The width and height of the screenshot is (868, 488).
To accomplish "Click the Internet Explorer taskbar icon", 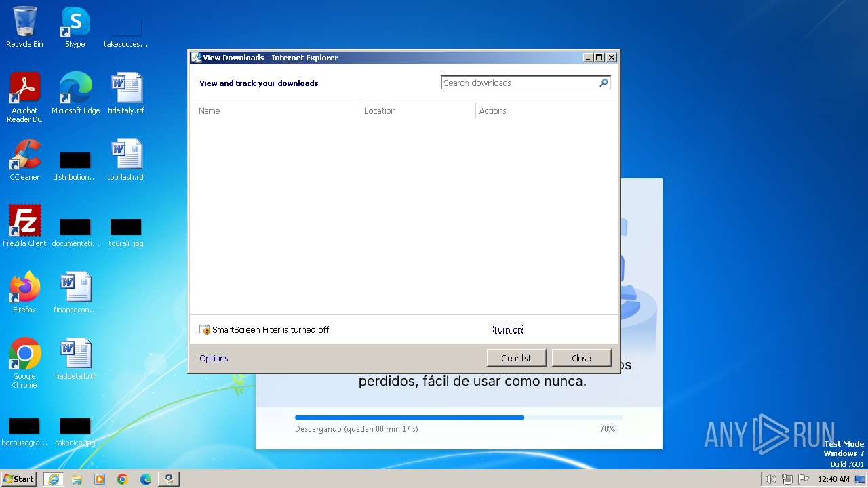I will point(54,479).
